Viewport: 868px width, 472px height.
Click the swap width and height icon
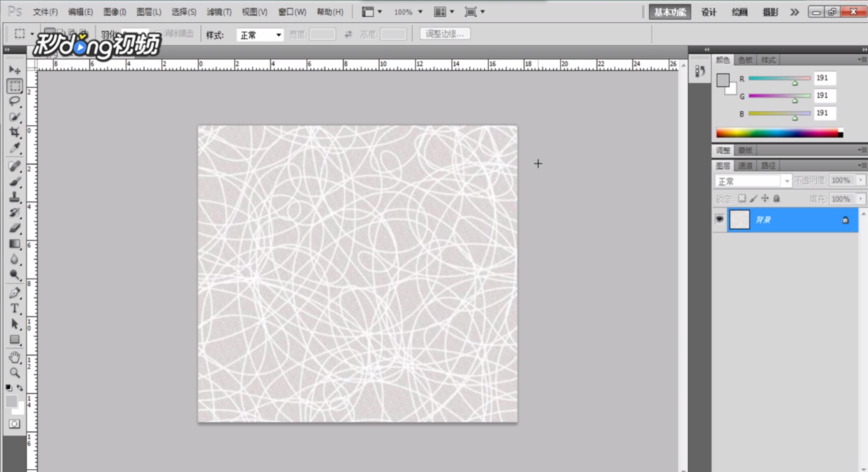click(x=348, y=34)
